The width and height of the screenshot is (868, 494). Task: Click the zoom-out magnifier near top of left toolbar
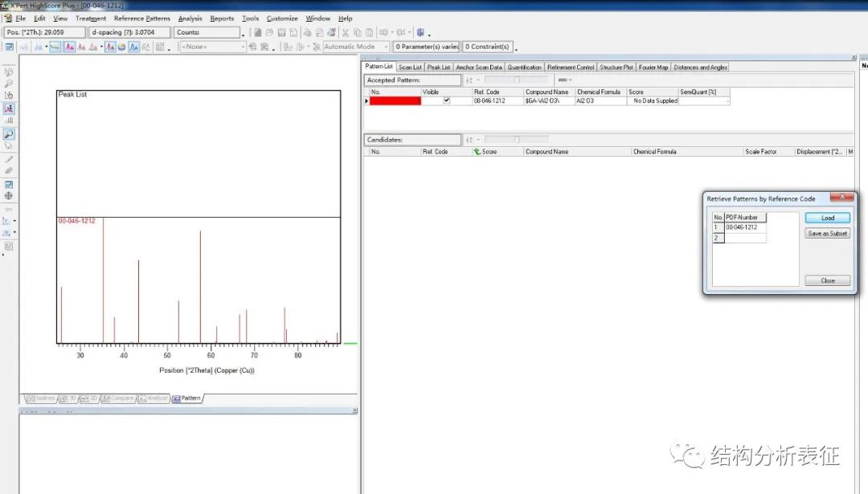point(9,84)
